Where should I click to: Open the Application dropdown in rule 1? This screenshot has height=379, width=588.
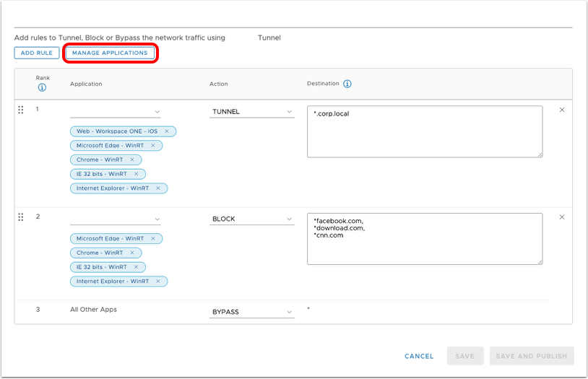(x=116, y=112)
